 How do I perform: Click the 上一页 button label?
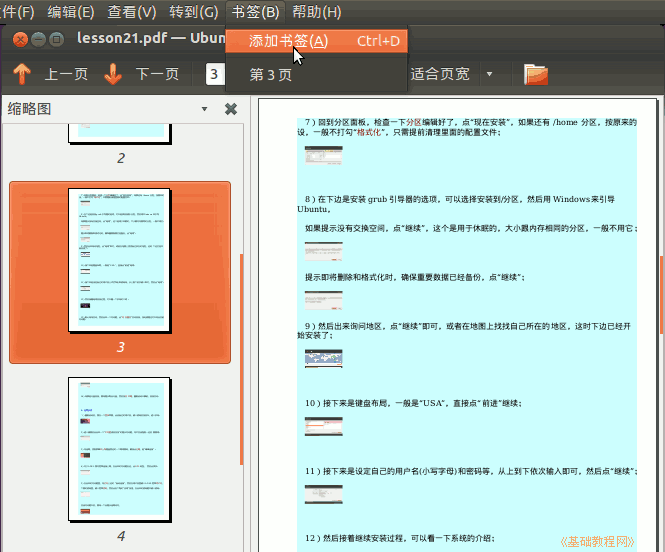click(x=66, y=74)
